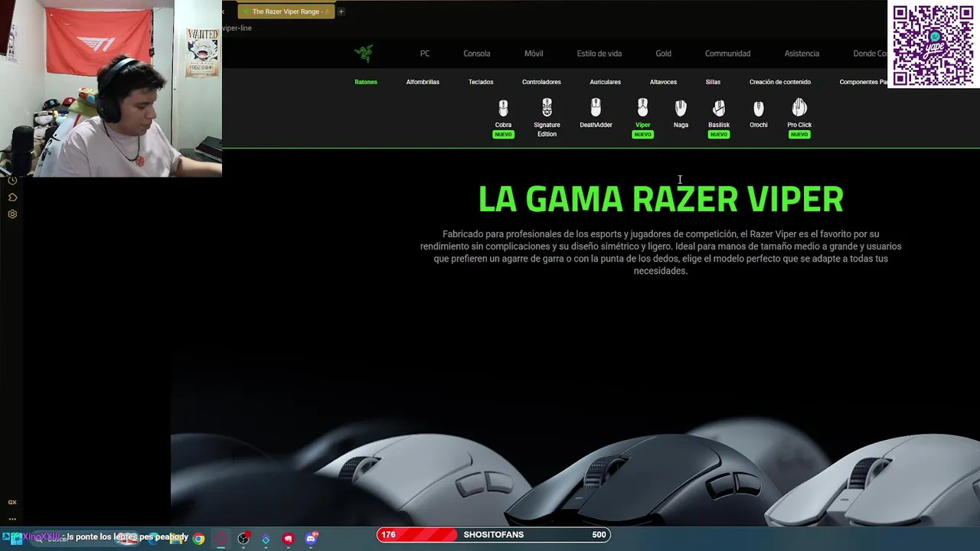Viewport: 980px width, 551px height.
Task: Click the red app icon in taskbar
Action: (x=288, y=539)
